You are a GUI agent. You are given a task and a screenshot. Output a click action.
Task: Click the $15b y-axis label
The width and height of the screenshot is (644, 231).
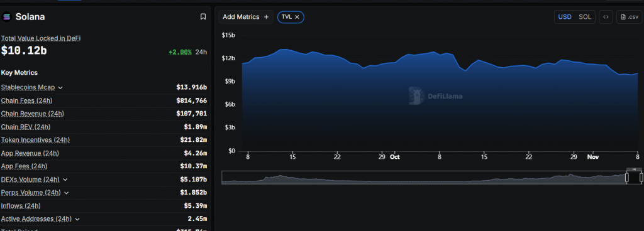(228, 35)
